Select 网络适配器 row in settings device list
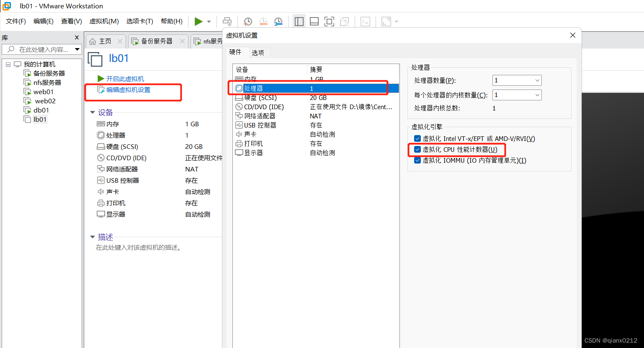This screenshot has width=644, height=348. pos(316,116)
